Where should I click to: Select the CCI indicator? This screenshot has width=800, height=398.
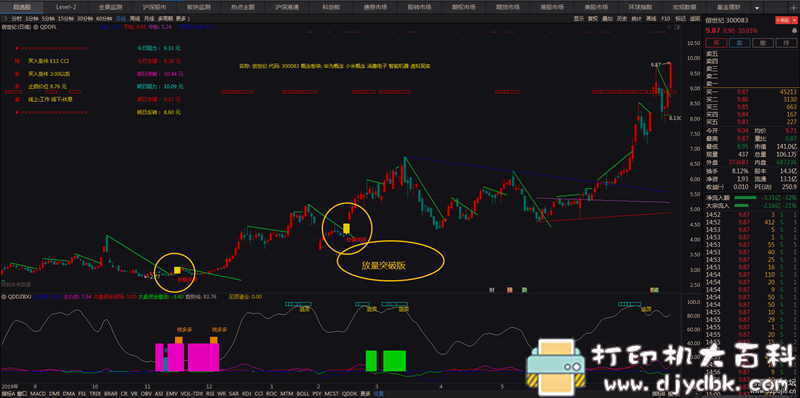tap(259, 394)
